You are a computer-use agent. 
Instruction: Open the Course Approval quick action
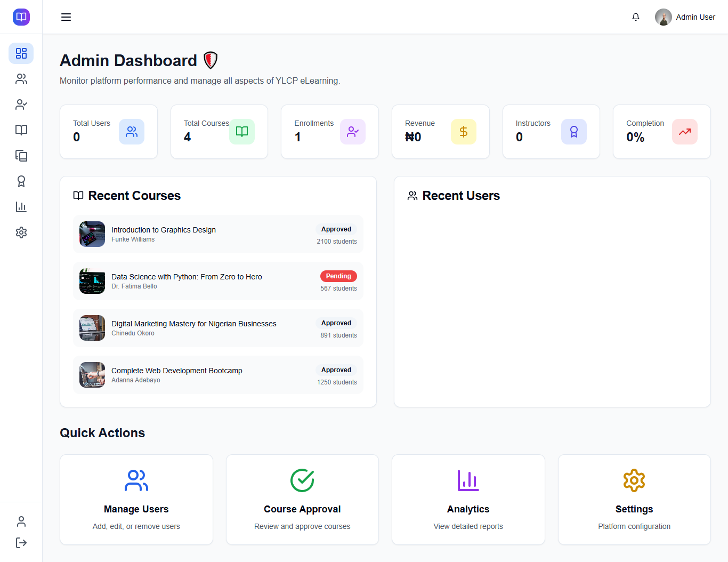coord(302,500)
